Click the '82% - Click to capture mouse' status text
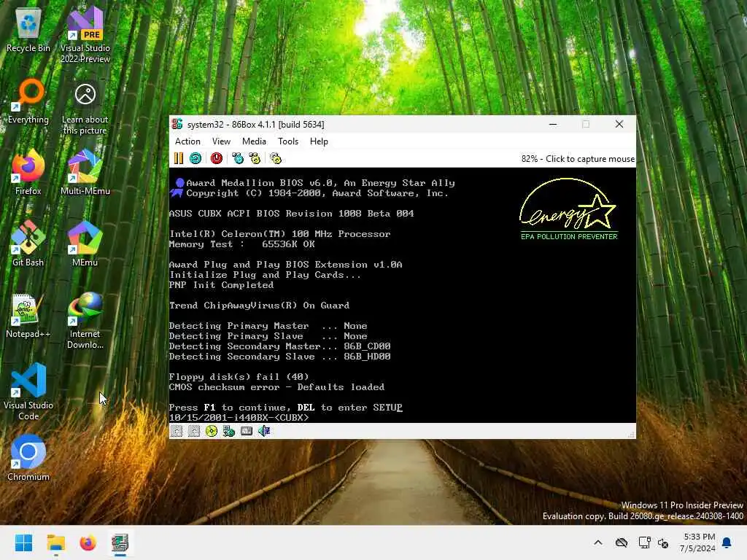The height and width of the screenshot is (560, 747). tap(578, 158)
